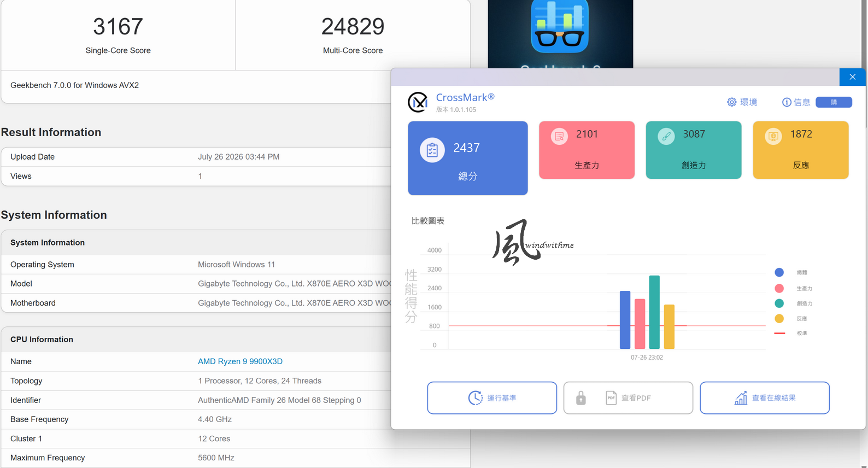
Task: Click the browser page vertical scrollbar
Action: pos(864,33)
